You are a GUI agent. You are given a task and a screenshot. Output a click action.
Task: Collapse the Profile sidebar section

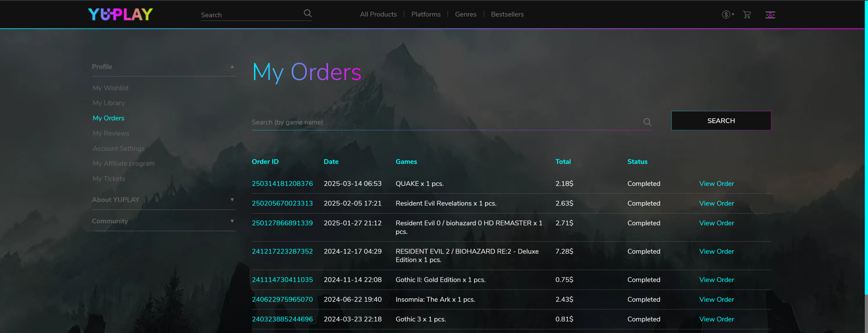pyautogui.click(x=232, y=67)
